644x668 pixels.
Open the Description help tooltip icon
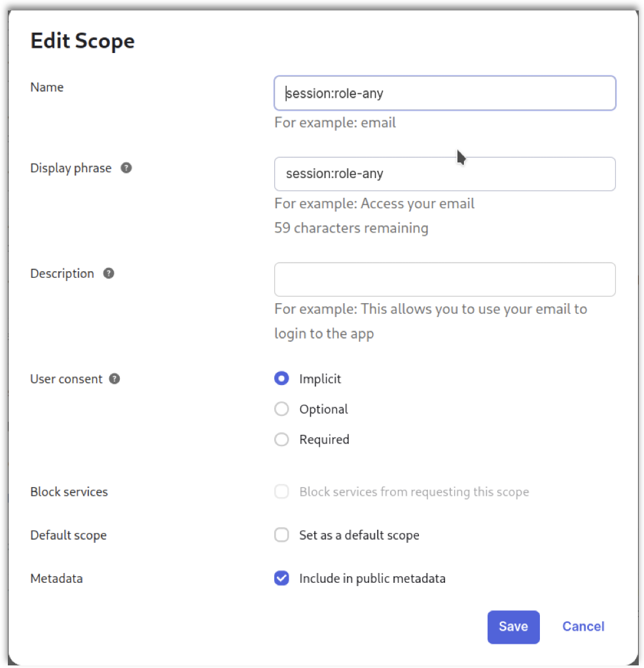pos(109,273)
